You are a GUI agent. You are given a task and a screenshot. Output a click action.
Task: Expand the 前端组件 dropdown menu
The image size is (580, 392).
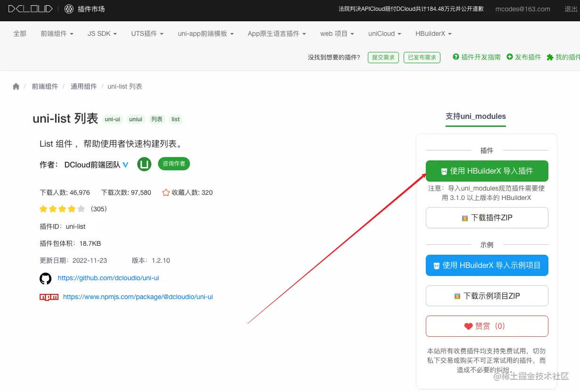pos(57,33)
